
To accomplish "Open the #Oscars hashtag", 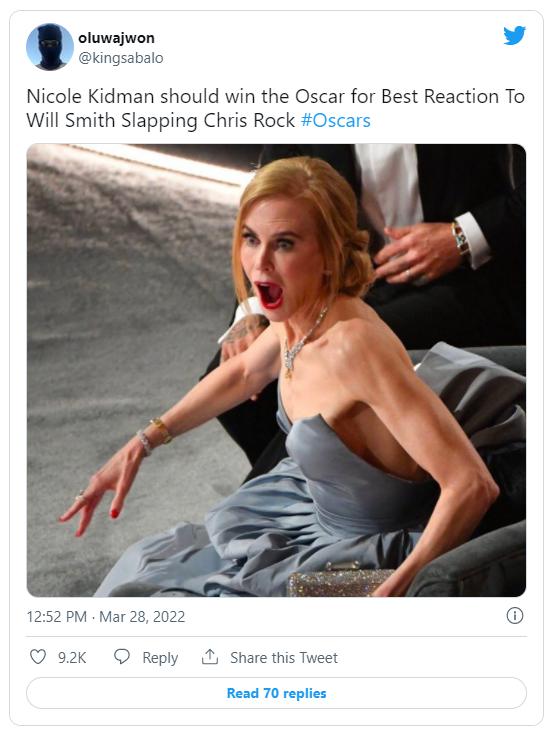I will [x=336, y=121].
